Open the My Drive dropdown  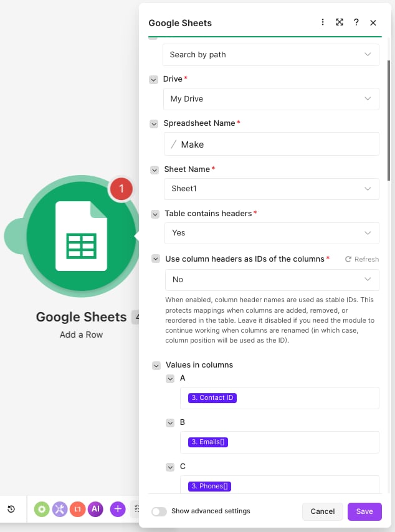point(271,98)
